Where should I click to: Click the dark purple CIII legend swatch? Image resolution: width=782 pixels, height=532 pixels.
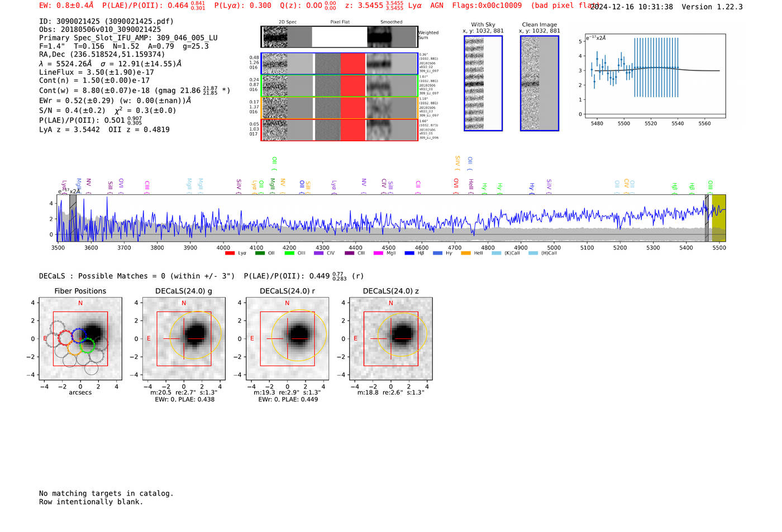click(350, 253)
